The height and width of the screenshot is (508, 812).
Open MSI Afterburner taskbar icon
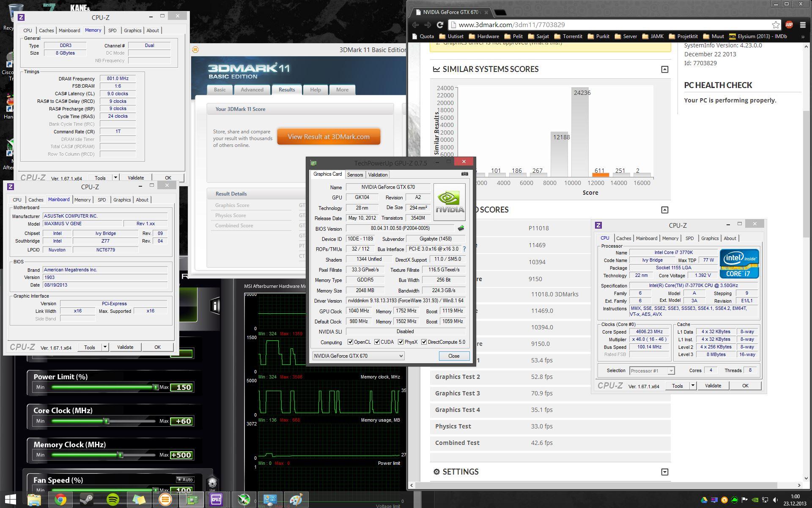(244, 500)
